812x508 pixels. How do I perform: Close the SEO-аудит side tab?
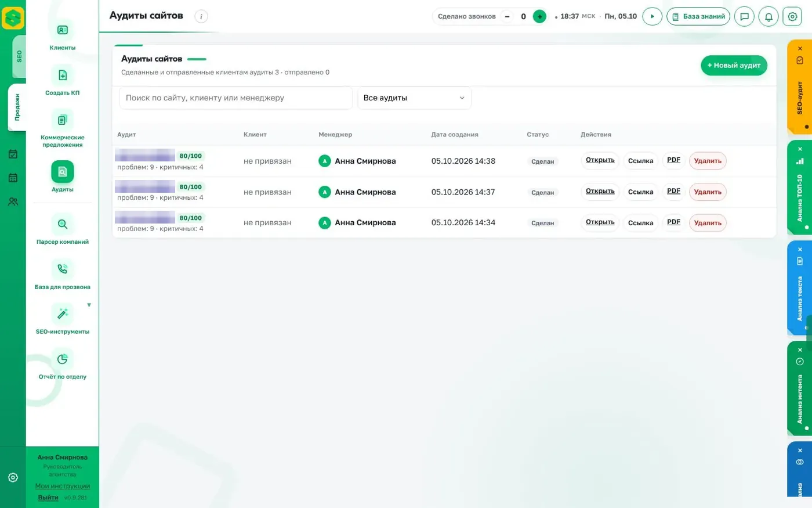pyautogui.click(x=800, y=48)
